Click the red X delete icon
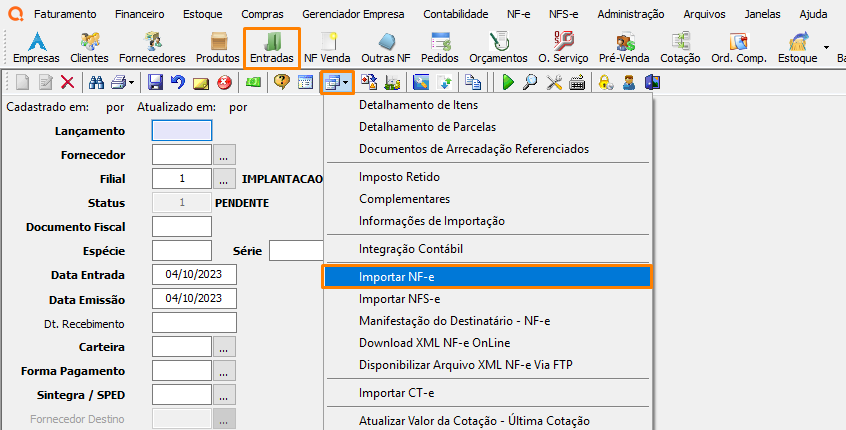Viewport: 846px width, 430px height. pos(67,83)
